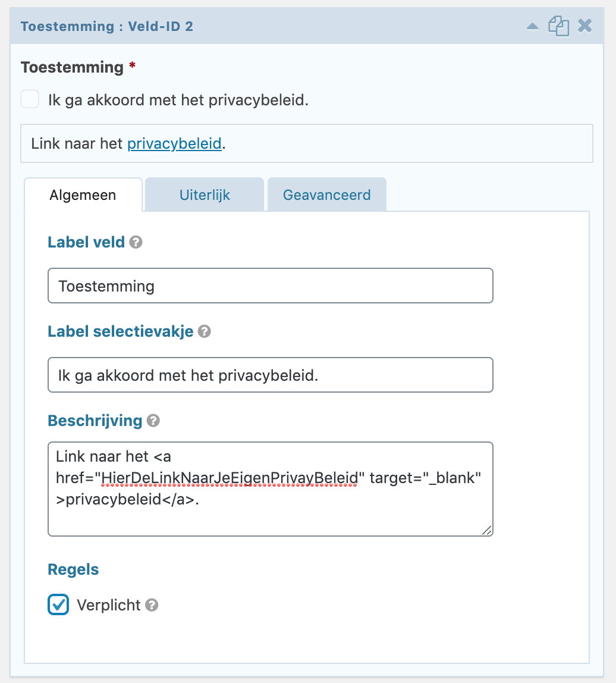Image resolution: width=616 pixels, height=683 pixels.
Task: Open the privacybeleid link in preview
Action: [174, 143]
